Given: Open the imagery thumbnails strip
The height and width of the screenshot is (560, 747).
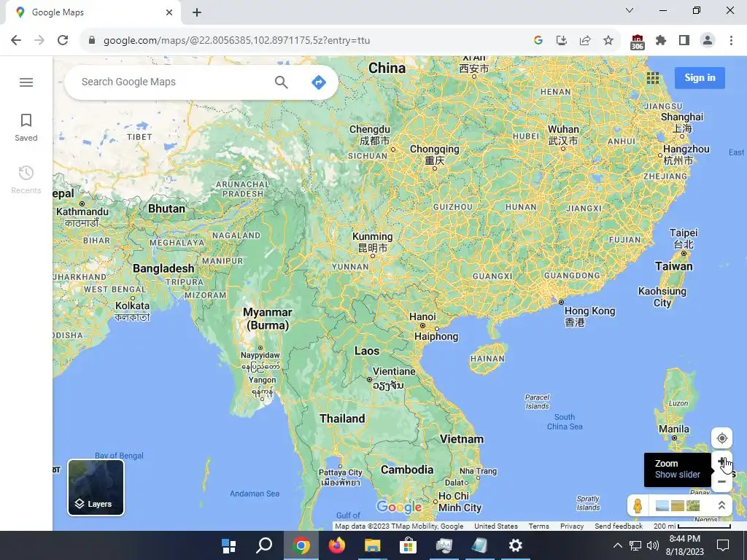Looking at the screenshot, I should (x=678, y=505).
